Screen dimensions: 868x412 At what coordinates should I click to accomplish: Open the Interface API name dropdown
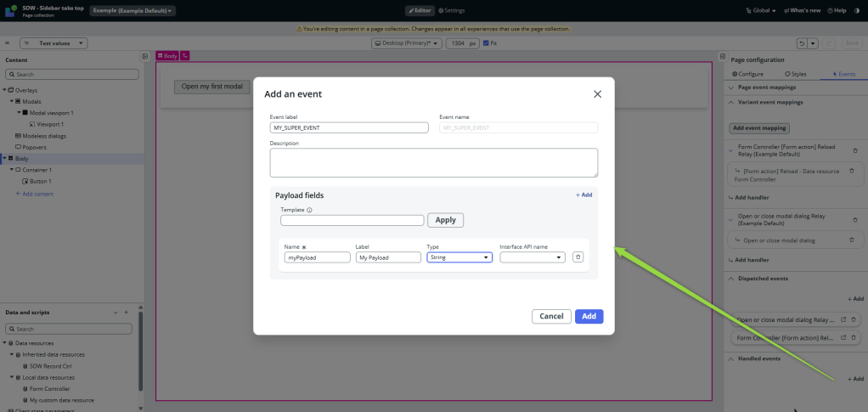pos(533,257)
